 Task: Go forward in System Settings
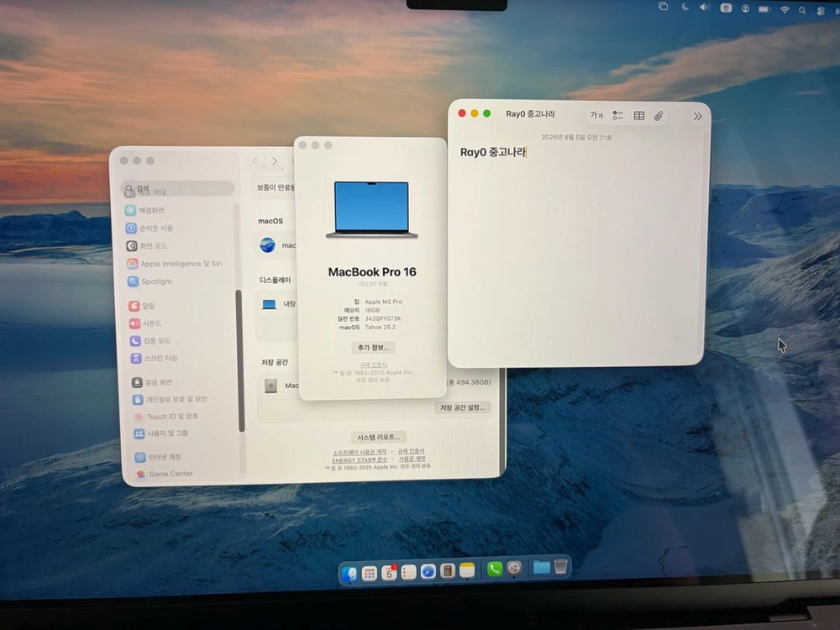click(275, 160)
